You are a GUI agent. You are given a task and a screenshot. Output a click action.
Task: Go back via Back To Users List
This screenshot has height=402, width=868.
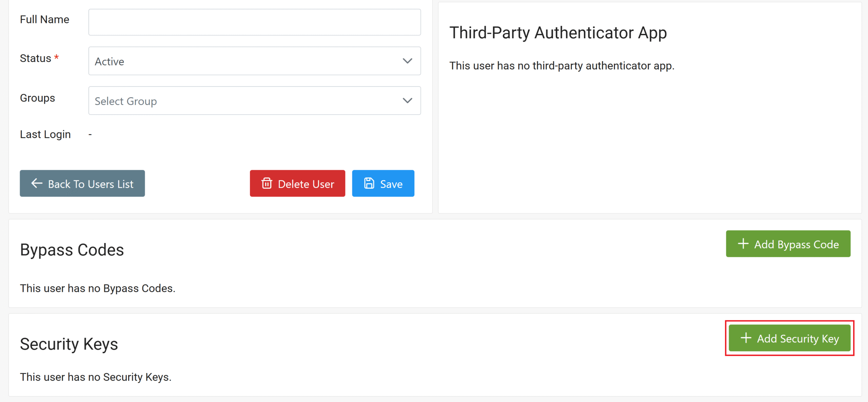[82, 183]
